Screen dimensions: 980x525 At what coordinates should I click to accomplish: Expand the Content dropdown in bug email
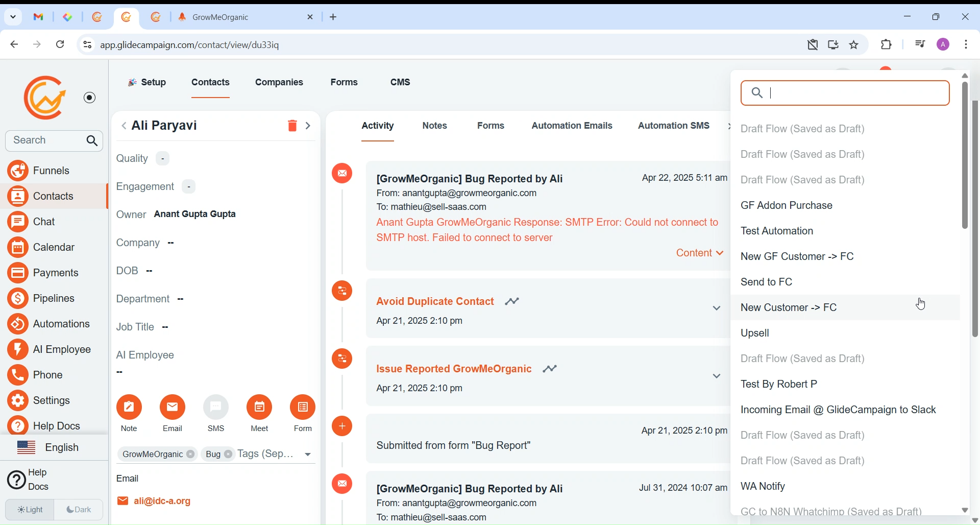(700, 254)
